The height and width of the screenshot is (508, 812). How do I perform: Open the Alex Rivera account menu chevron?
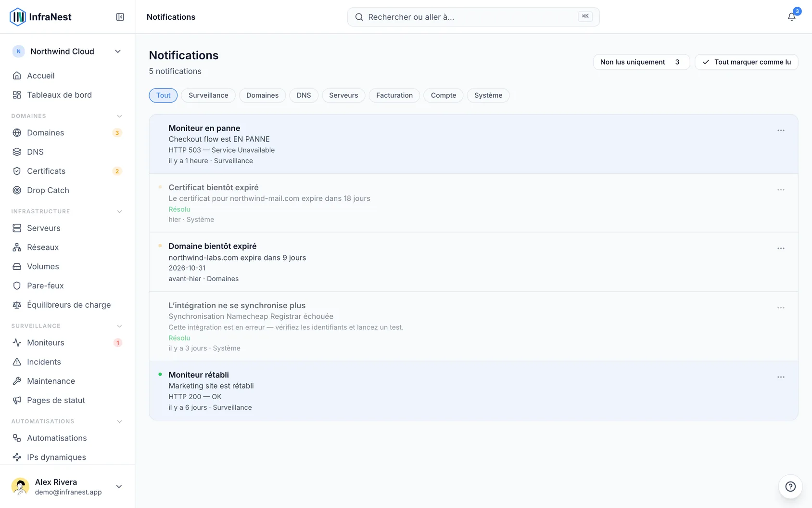click(119, 486)
